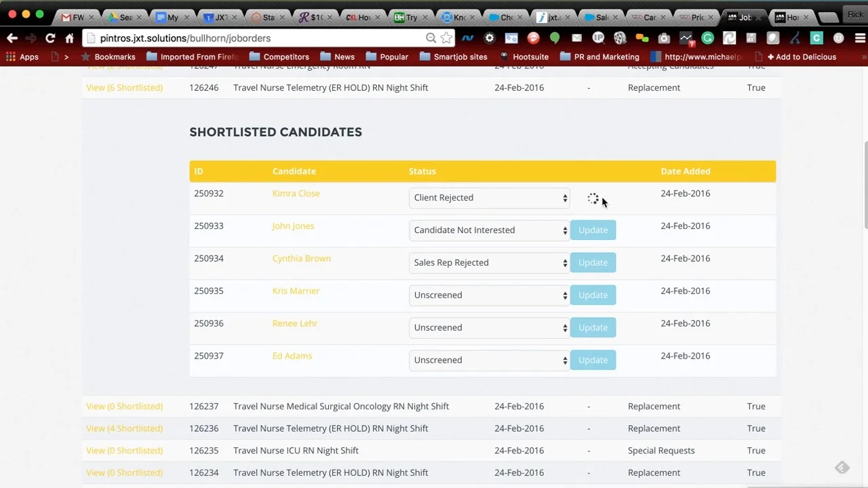Image resolution: width=868 pixels, height=488 pixels.
Task: Click View (6 Shortlisted) for job 126246
Action: [x=124, y=88]
